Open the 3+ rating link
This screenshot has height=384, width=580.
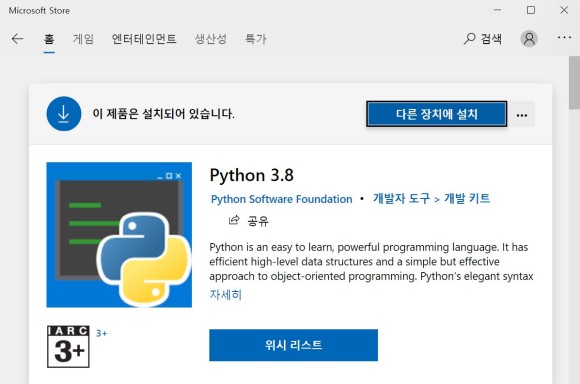pos(101,333)
